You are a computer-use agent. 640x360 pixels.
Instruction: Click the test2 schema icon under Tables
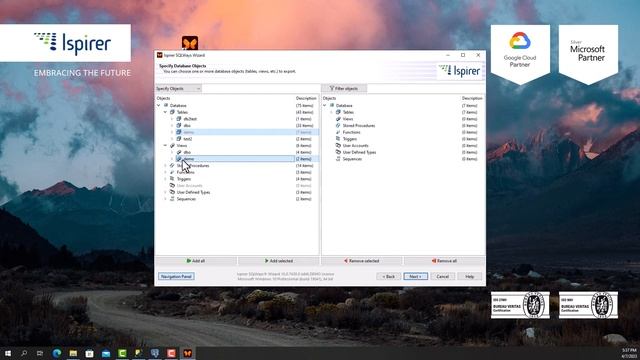tap(179, 139)
